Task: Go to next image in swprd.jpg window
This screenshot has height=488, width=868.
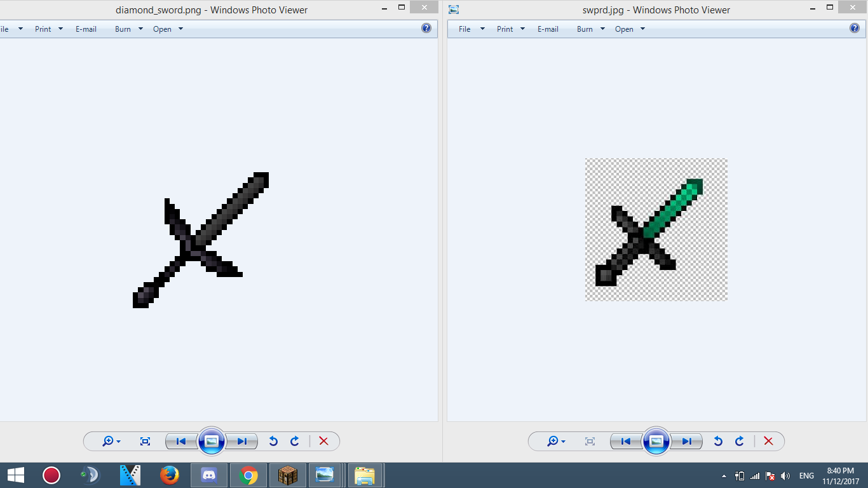Action: click(x=687, y=441)
